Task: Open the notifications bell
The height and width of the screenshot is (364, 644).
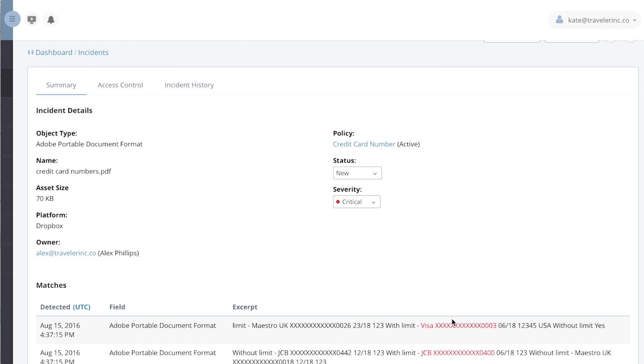Action: point(51,19)
